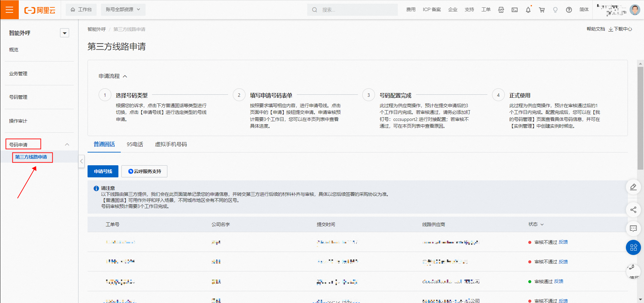The image size is (644, 303).
Task: Open 帮助文档 link
Action: point(596,29)
